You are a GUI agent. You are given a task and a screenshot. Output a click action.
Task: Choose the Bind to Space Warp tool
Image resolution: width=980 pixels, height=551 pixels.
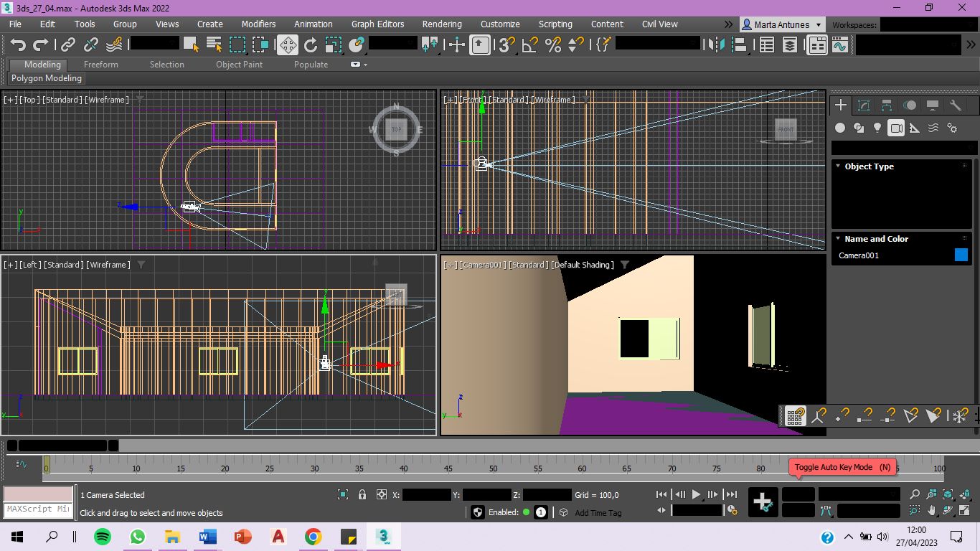pos(114,45)
